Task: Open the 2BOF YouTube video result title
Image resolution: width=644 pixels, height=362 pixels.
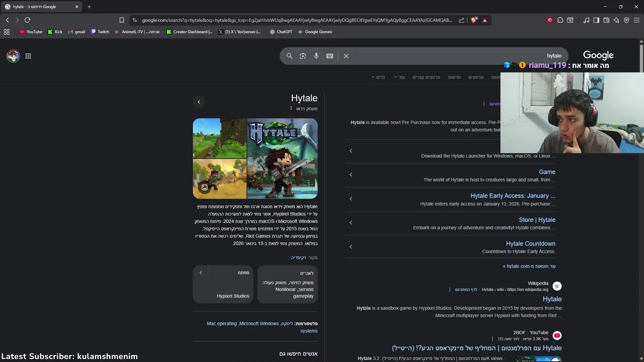Action: [477, 348]
